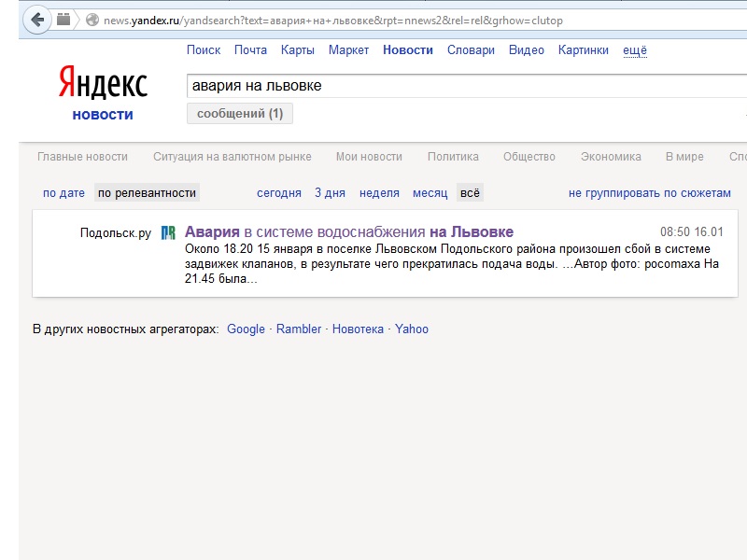The image size is (747, 560).
Task: Expand the ещё services menu
Action: click(635, 50)
